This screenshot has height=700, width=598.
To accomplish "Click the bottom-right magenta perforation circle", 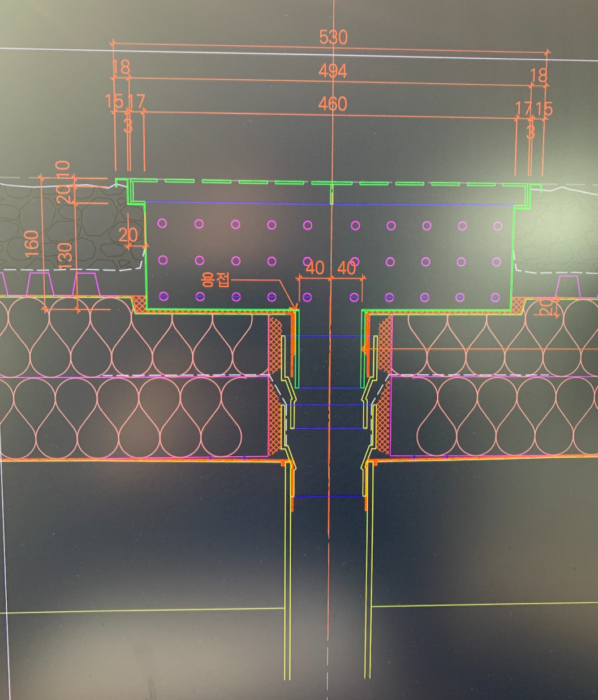I will point(496,297).
